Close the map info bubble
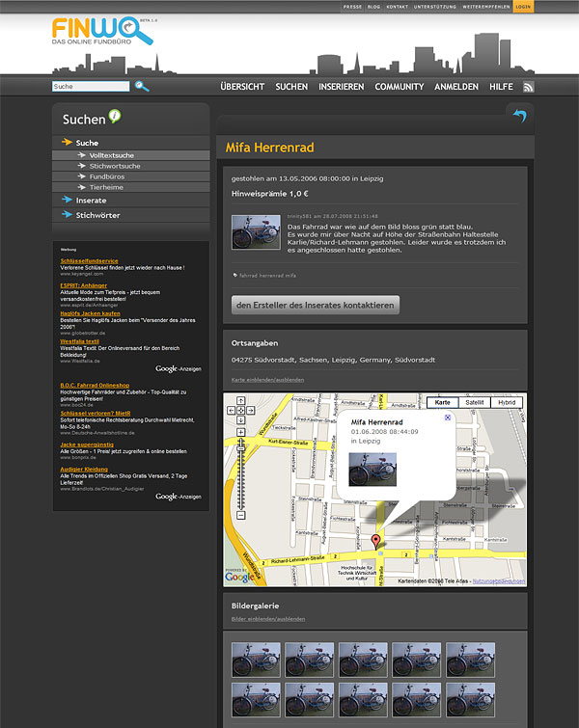This screenshot has width=579, height=728. [x=447, y=418]
